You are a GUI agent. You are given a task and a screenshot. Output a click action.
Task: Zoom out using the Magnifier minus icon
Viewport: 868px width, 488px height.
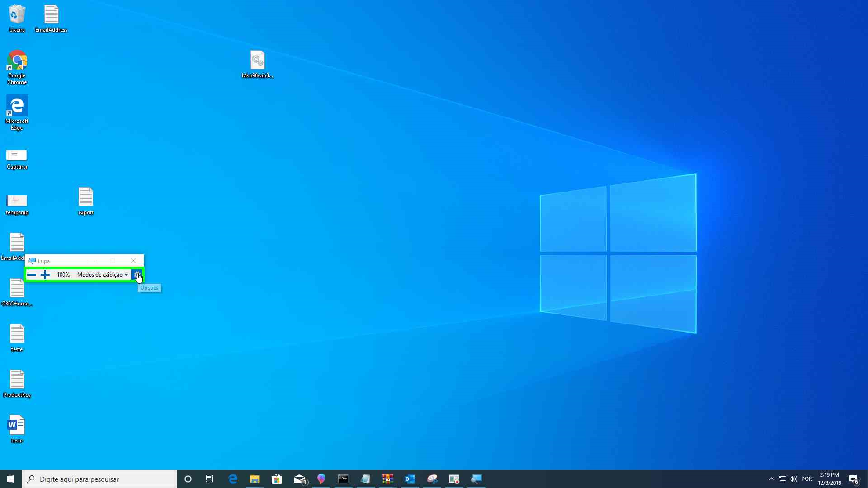pyautogui.click(x=32, y=274)
